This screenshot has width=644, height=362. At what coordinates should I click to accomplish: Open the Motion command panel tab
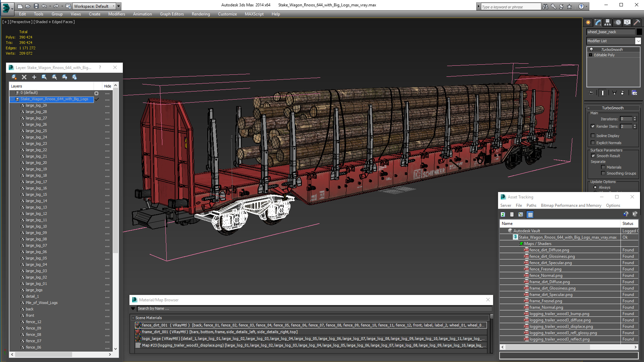point(618,22)
